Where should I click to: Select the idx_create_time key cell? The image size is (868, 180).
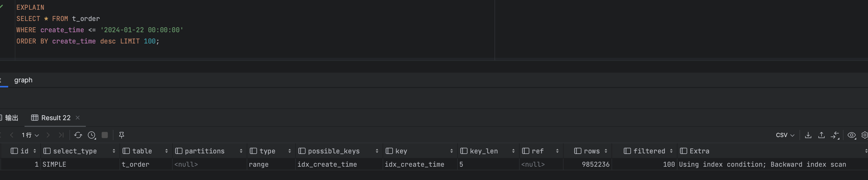(414, 164)
